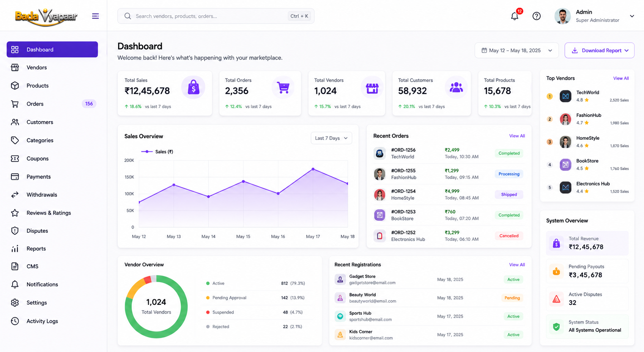Click the FashionHub vendor avatar in Top Vendors
The height and width of the screenshot is (352, 644).
pyautogui.click(x=565, y=119)
